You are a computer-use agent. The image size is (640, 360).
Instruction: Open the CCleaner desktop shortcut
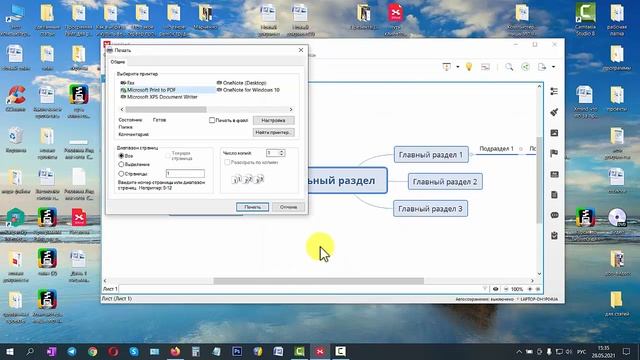(16, 98)
